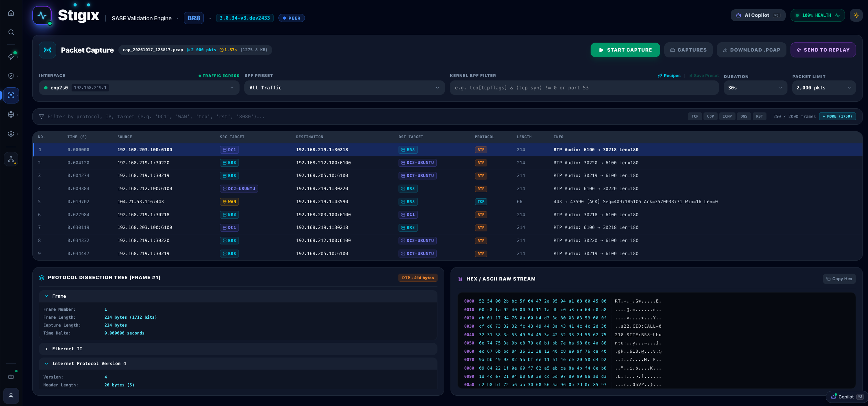Open the floating Copilot button
The height and width of the screenshot is (406, 868).
click(x=847, y=397)
